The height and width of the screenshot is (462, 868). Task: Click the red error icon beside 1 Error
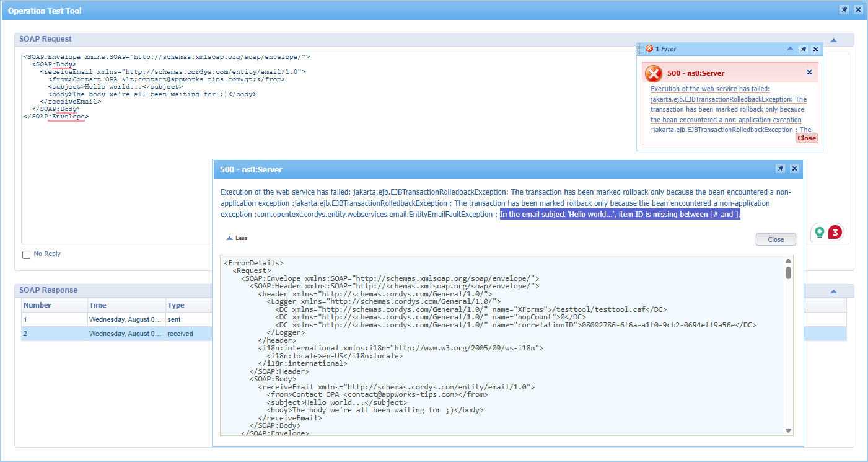pyautogui.click(x=649, y=49)
